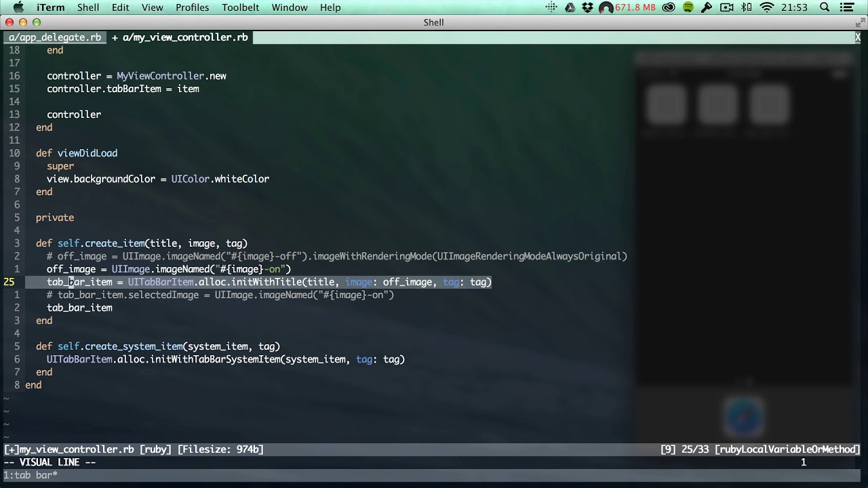This screenshot has width=868, height=488.
Task: Click the '1:tab bar*' tmux window label
Action: (31, 475)
